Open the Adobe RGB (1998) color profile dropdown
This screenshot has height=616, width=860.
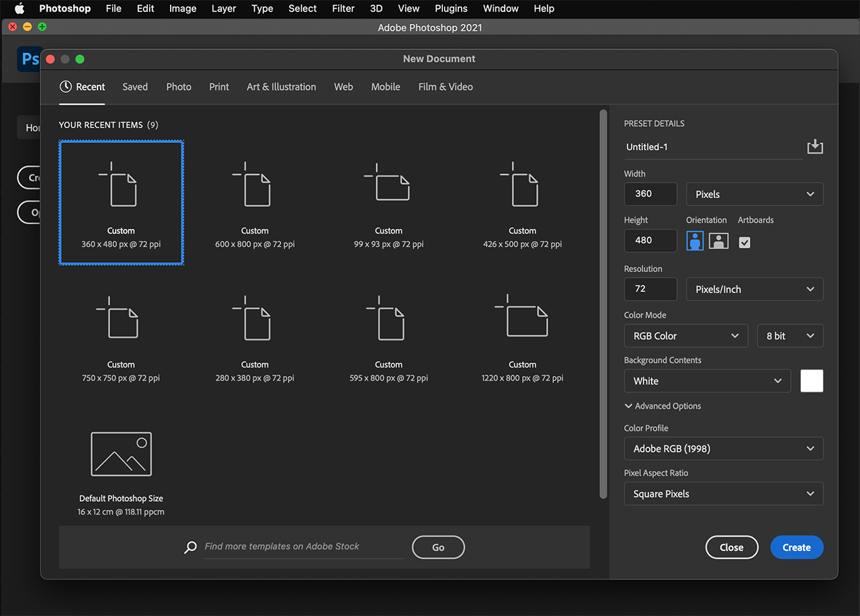tap(724, 449)
